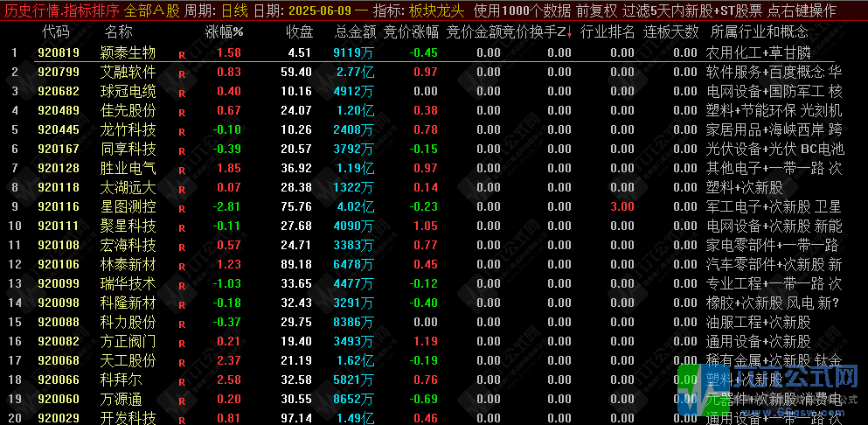Click the R marker beside 艾融软件

click(182, 74)
